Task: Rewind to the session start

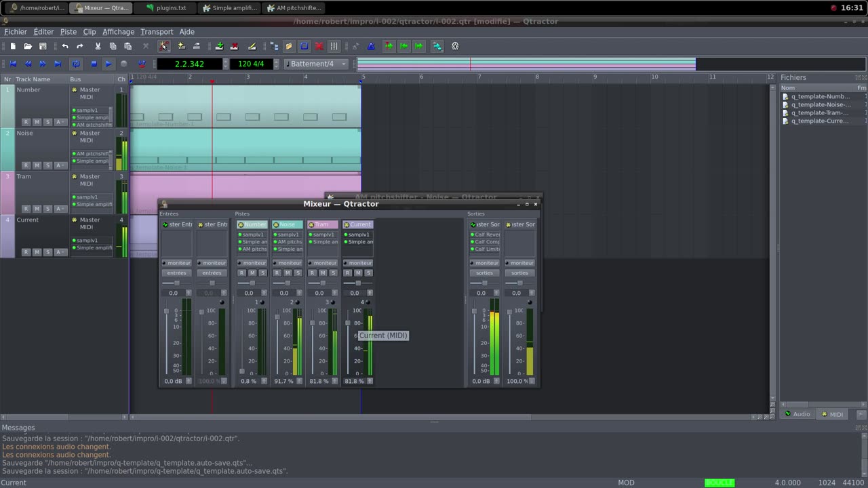Action: (x=13, y=64)
